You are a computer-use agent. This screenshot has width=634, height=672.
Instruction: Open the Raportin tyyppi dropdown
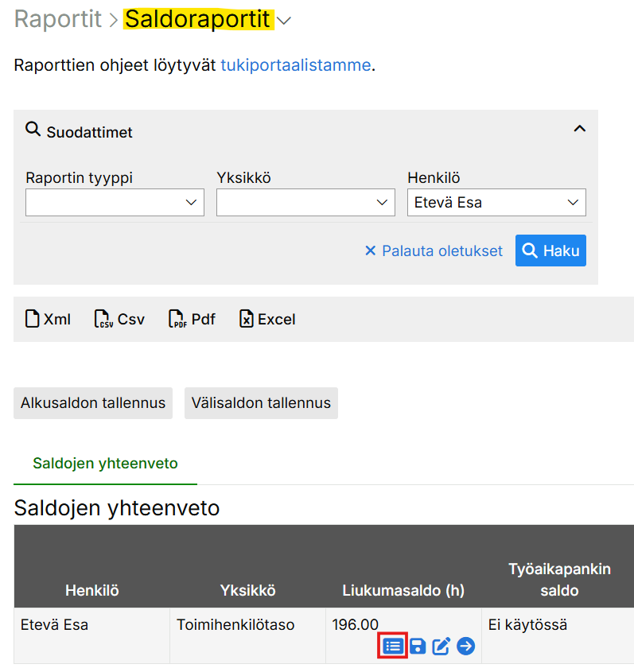click(115, 203)
